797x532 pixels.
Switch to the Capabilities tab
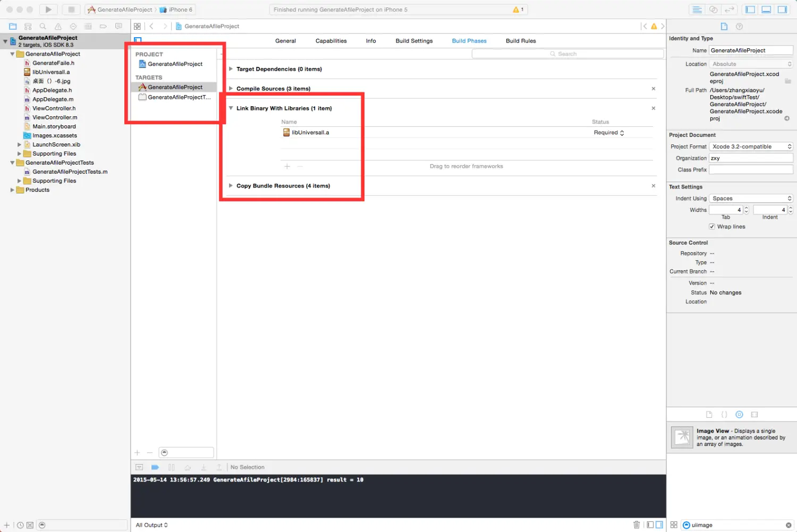coord(331,41)
